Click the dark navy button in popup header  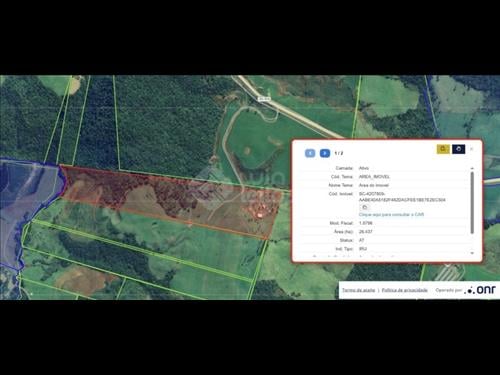tap(459, 149)
